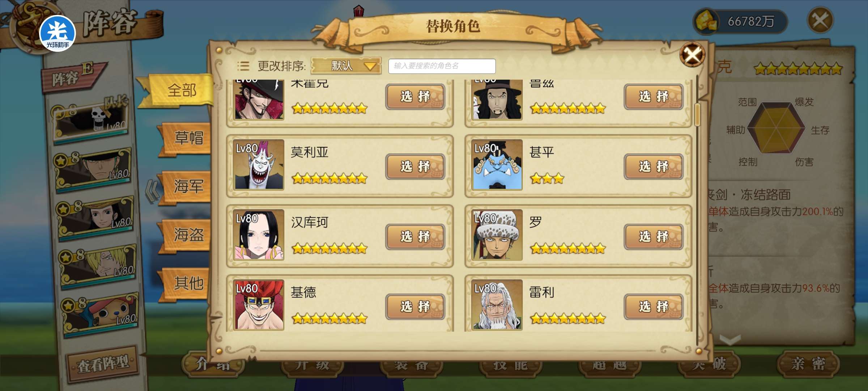Tap the gold currency icon beside 66782万
Image resolution: width=868 pixels, height=391 pixels.
[705, 21]
